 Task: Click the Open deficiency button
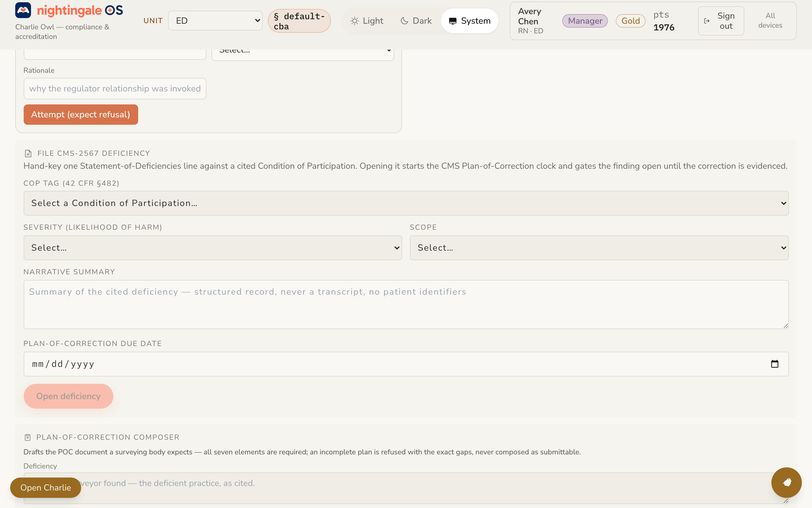tap(69, 396)
